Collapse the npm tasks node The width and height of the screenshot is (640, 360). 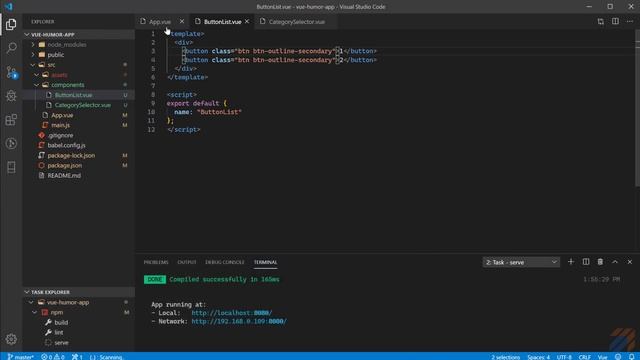[35, 312]
